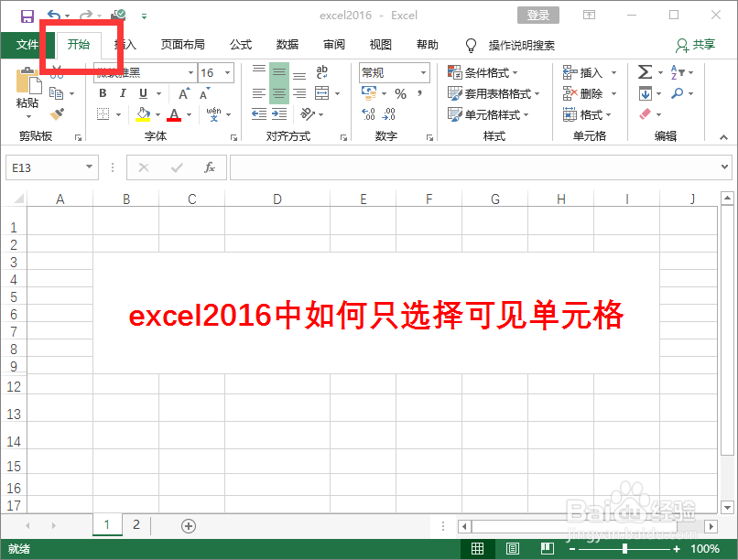The image size is (738, 560).
Task: Click the 操作说明搜索 search box
Action: (x=522, y=45)
